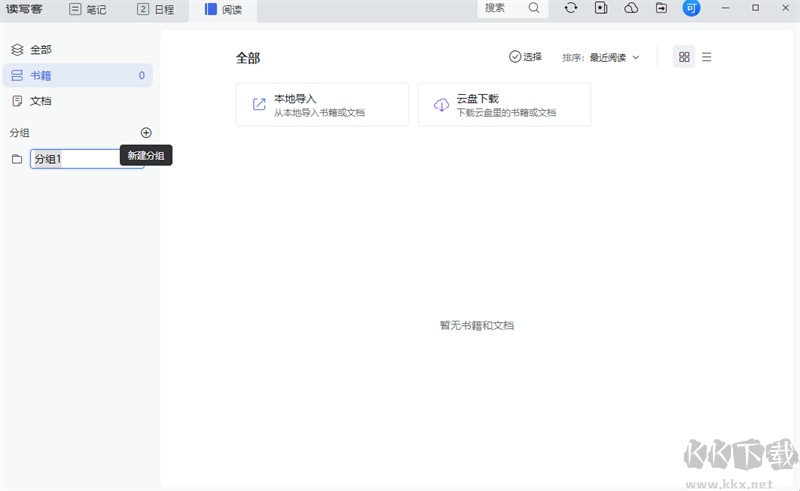800x491 pixels.
Task: Enable 选择 selection mode
Action: coord(525,57)
